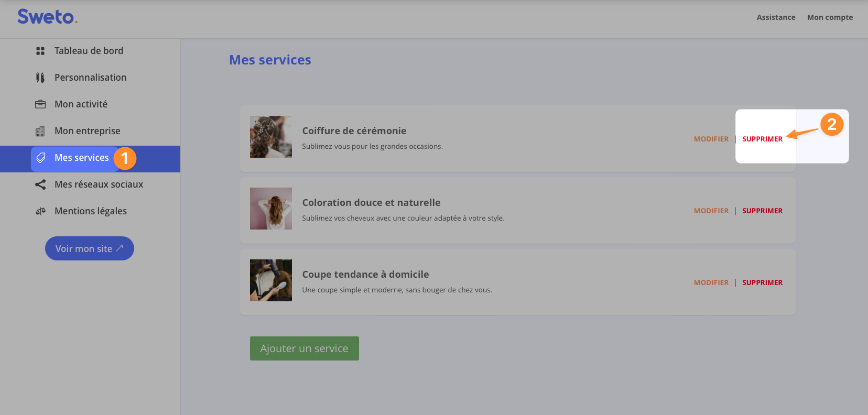
Task: Click the Sweto logo
Action: (x=48, y=17)
